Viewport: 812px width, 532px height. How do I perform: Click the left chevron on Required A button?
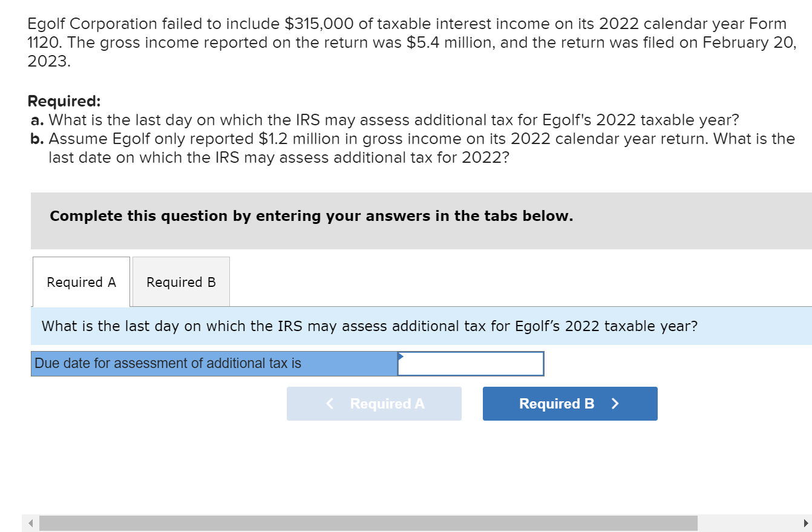tap(329, 404)
